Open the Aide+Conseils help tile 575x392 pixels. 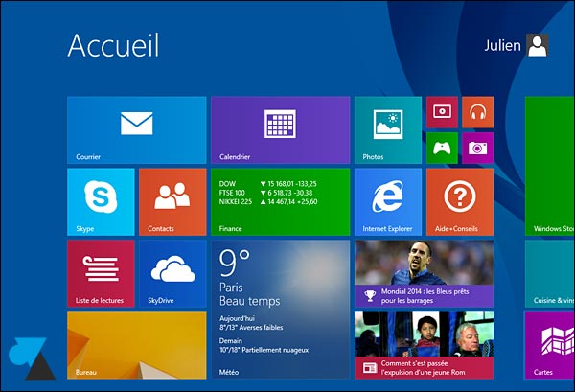point(460,201)
